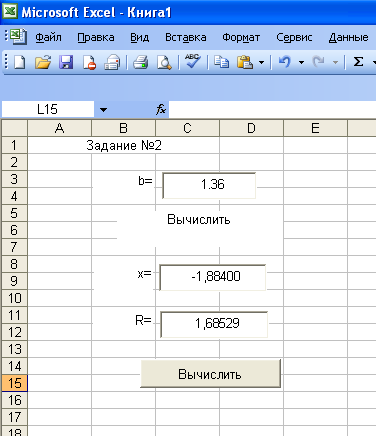Click the Вычислить text label above x=
The height and width of the screenshot is (436, 376).
pos(199,220)
